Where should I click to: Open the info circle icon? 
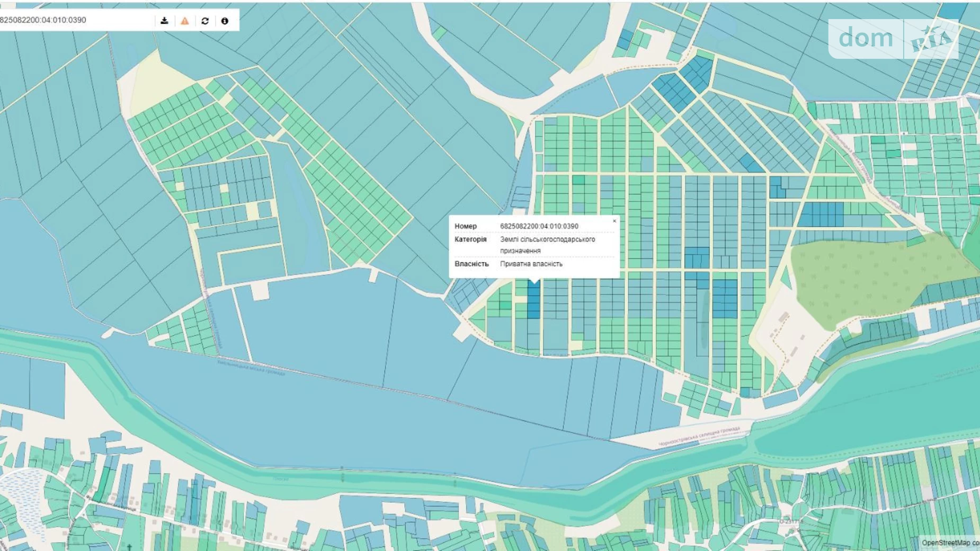pos(225,21)
